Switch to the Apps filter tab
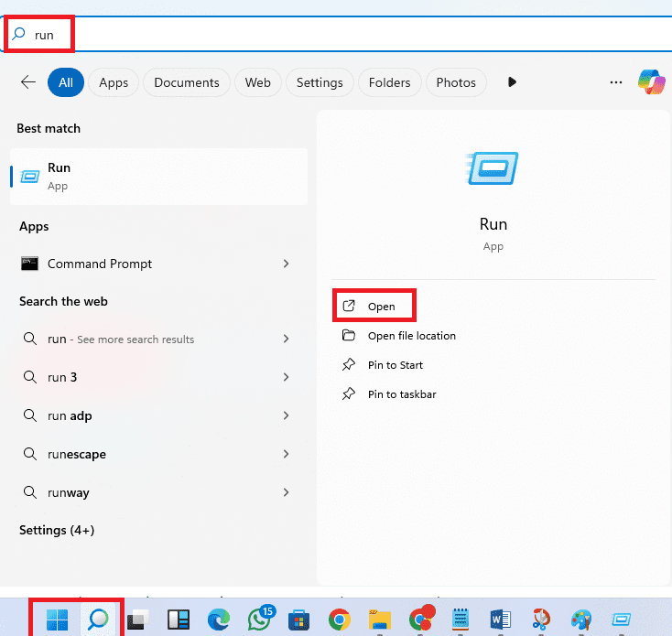This screenshot has width=672, height=636. coord(114,82)
